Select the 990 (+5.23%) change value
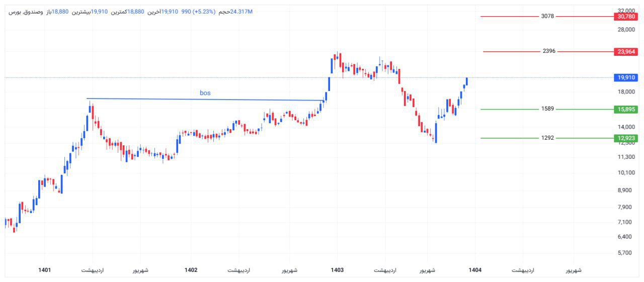 pyautogui.click(x=198, y=12)
